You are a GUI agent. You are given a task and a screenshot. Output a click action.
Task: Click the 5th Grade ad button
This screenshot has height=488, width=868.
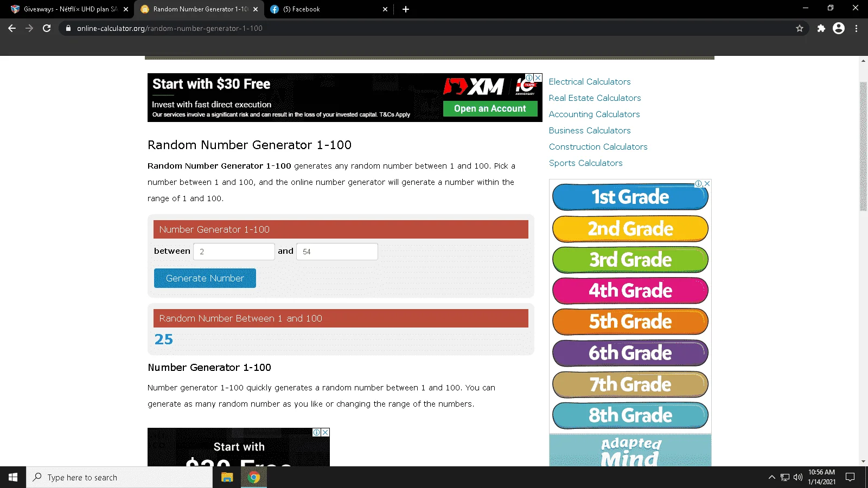pos(630,322)
